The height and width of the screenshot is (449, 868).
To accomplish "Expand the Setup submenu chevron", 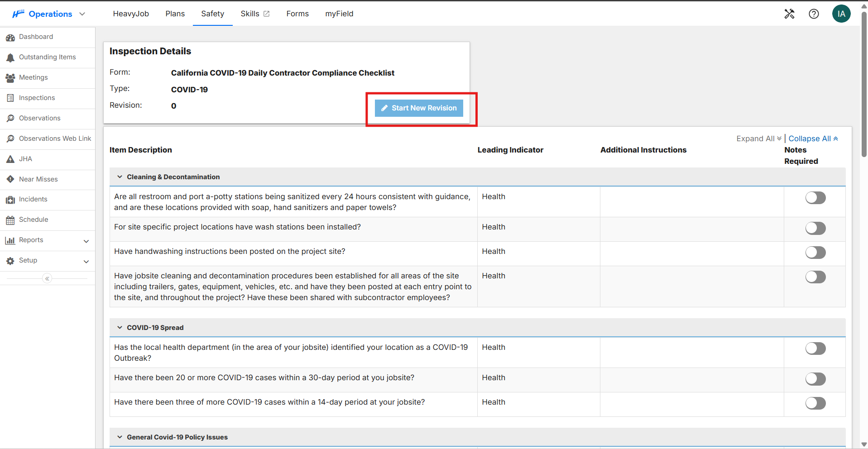I will pos(86,262).
